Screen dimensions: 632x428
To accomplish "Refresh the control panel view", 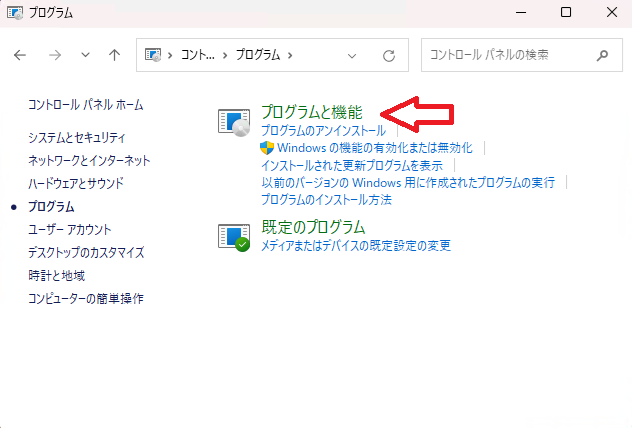I will coord(389,55).
